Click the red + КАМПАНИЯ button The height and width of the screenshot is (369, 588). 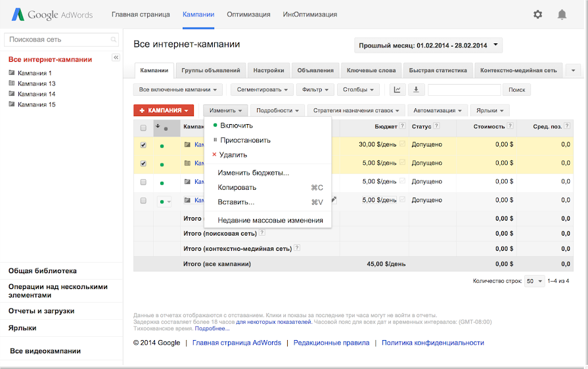pos(164,111)
